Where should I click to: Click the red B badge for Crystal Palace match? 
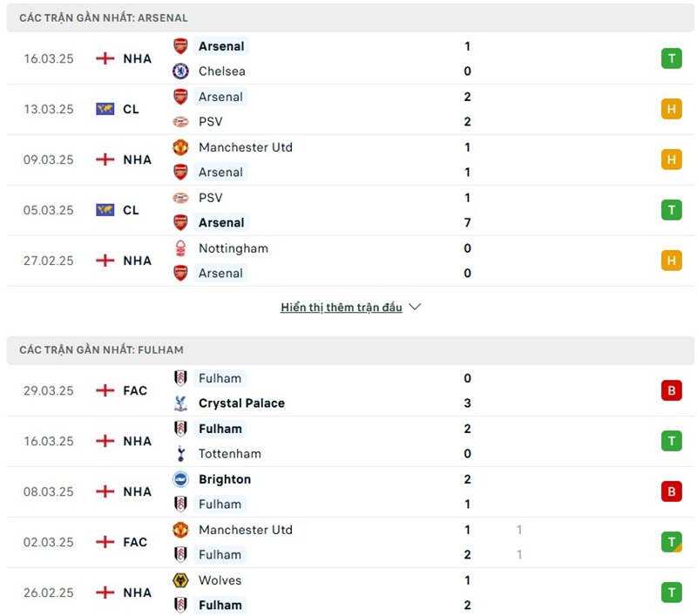pyautogui.click(x=671, y=390)
